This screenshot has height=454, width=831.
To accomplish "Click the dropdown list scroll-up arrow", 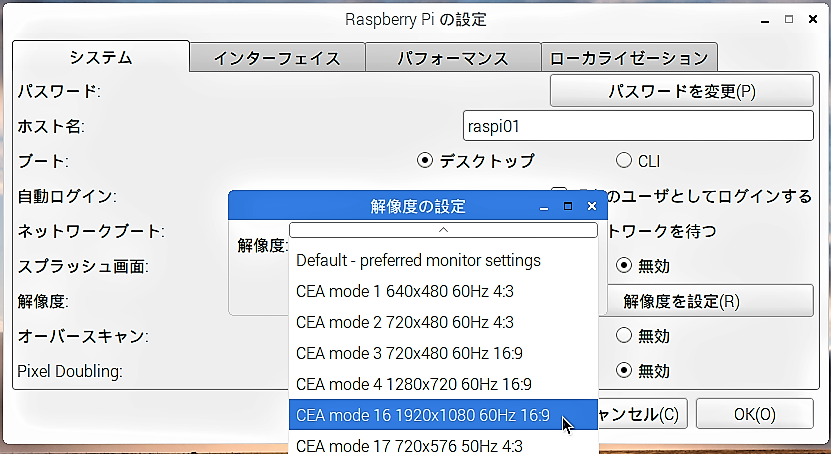I will 444,230.
